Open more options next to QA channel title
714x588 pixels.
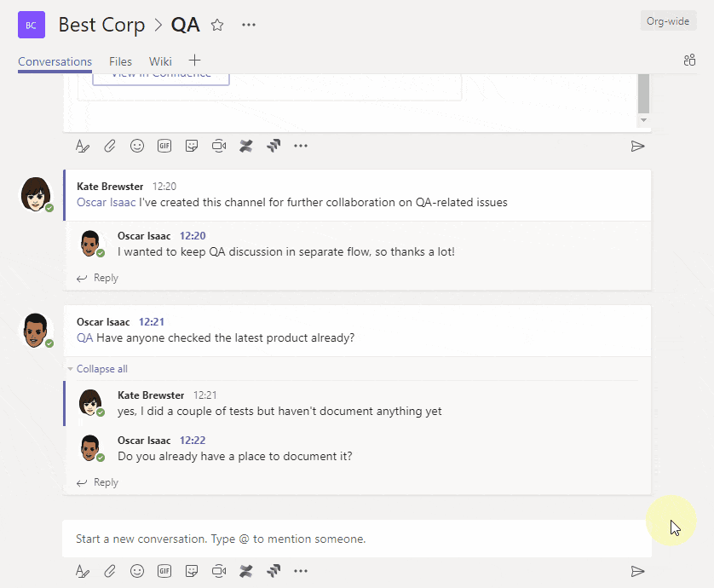249,25
